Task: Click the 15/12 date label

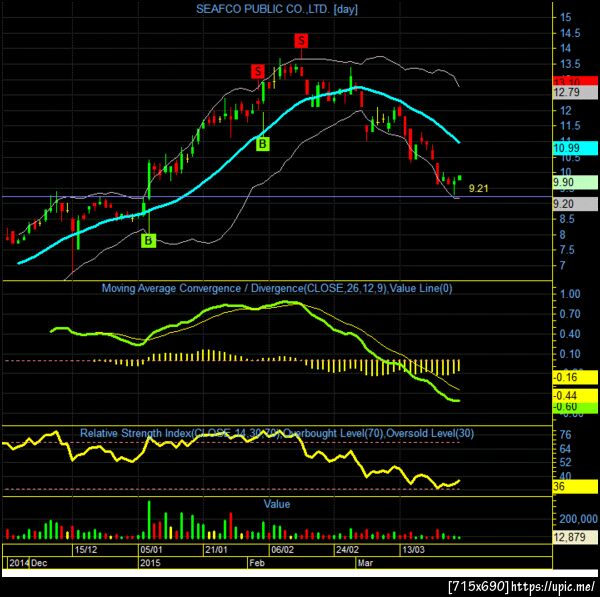Action: point(86,550)
